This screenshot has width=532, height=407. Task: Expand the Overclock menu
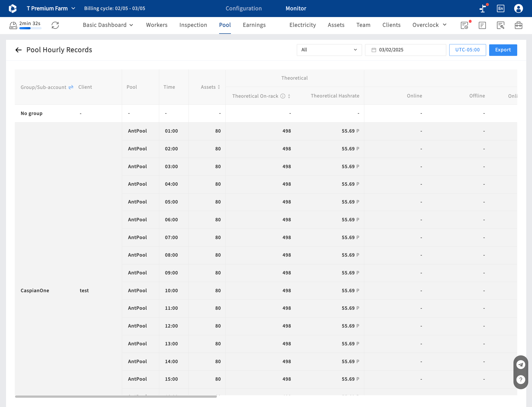pos(429,25)
